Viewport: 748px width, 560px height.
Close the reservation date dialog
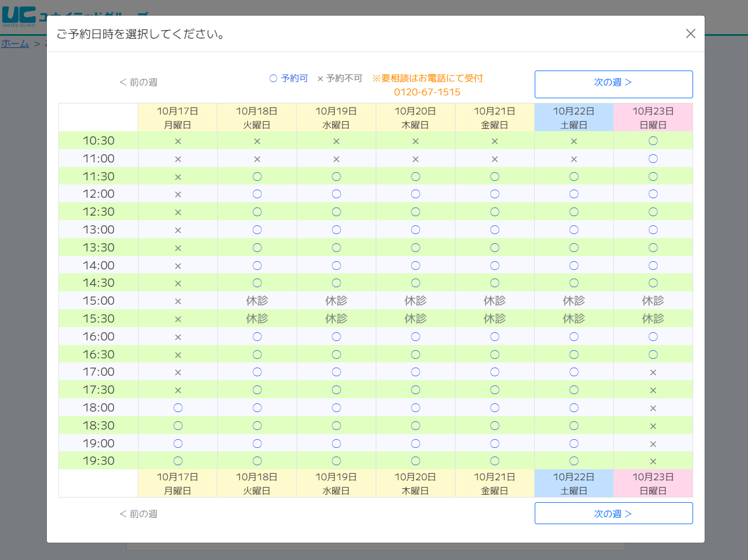pos(690,34)
